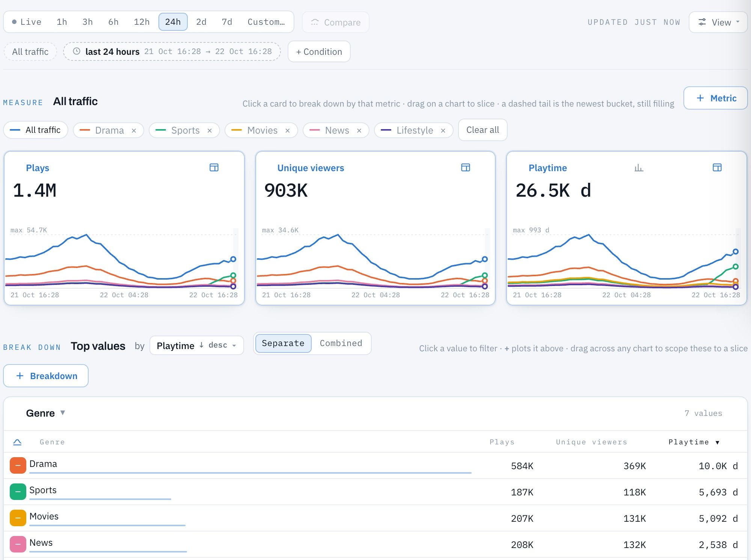Remove the News series chip
Image resolution: width=751 pixels, height=560 pixels.
pyautogui.click(x=359, y=131)
